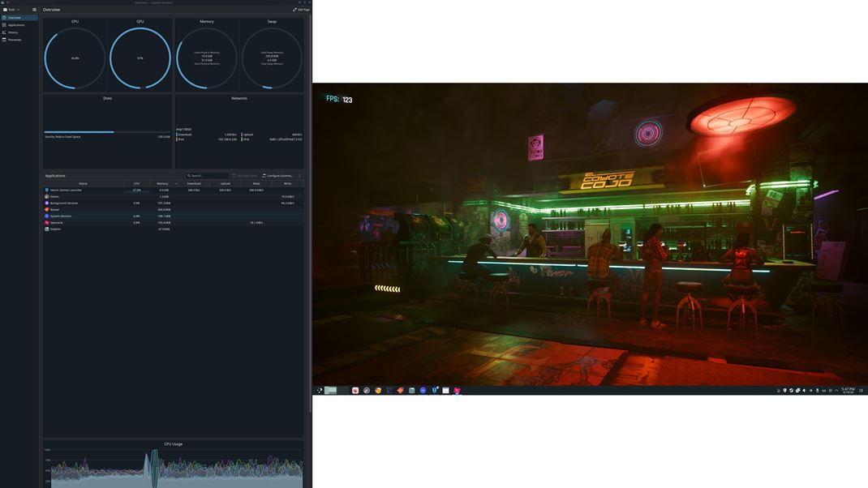Click the GPU usage pie chart
Screen dimensions: 868x488
point(140,58)
